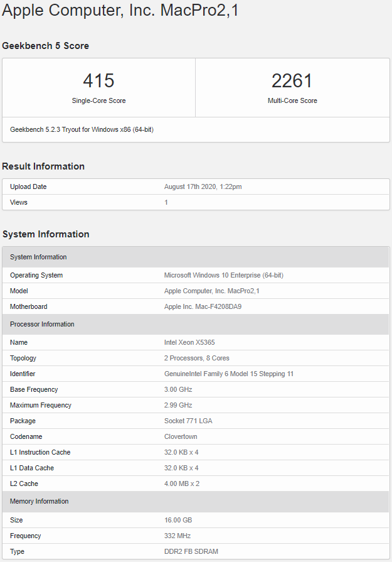The width and height of the screenshot is (392, 562).
Task: Click the L1 Instruction Cache value '32.0 KB x 4'
Action: (x=181, y=452)
